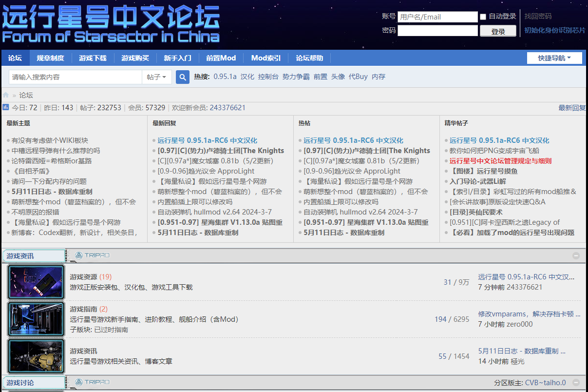Image resolution: width=588 pixels, height=392 pixels.
Task: Open 【图楼】远行星号摸鱼 thread
Action: (x=484, y=171)
